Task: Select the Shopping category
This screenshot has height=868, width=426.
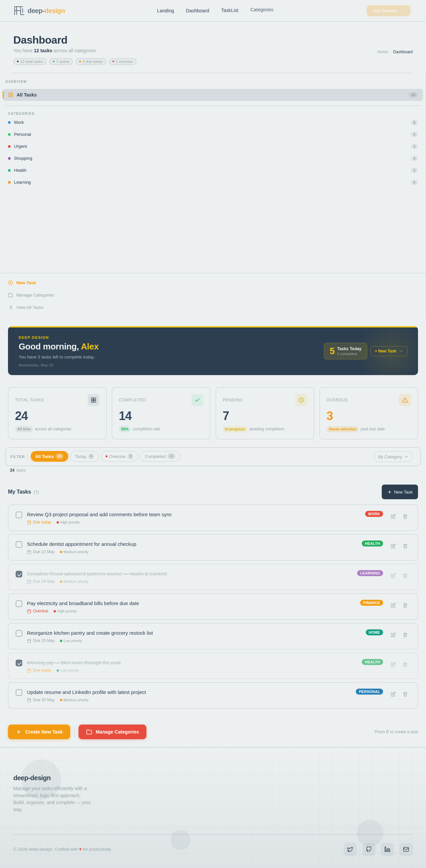Action: coord(213,158)
